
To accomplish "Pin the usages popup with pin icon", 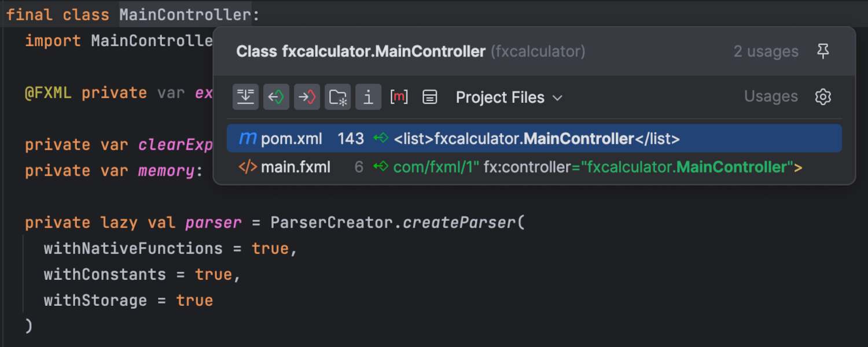I will click(823, 51).
